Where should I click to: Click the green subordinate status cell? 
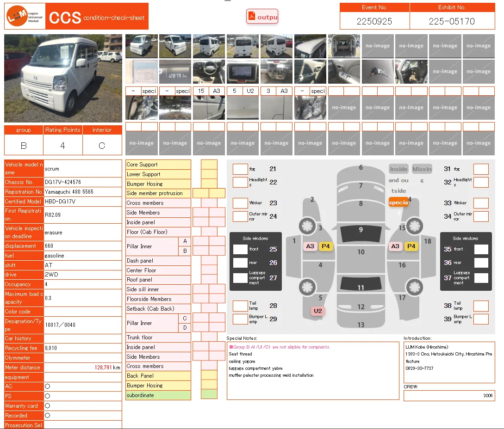209,395
